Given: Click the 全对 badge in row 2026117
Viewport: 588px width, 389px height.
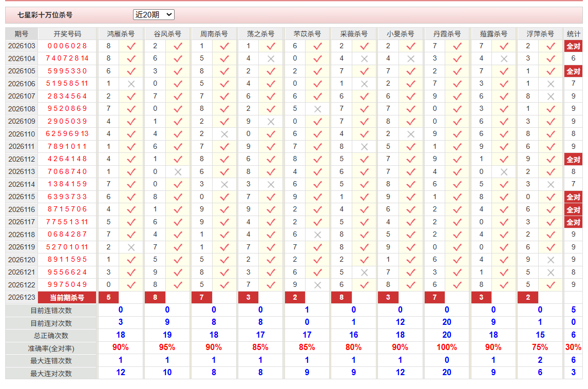Looking at the screenshot, I should (574, 222).
